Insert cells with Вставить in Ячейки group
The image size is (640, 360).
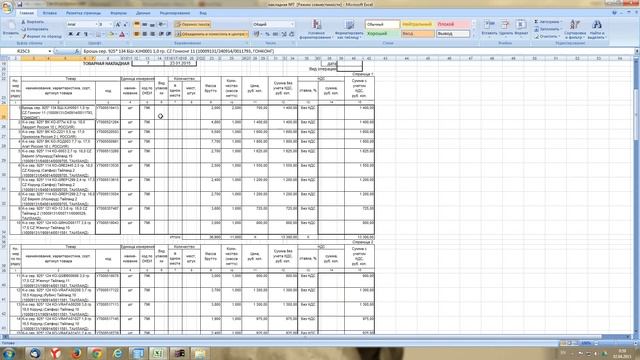tap(489, 28)
